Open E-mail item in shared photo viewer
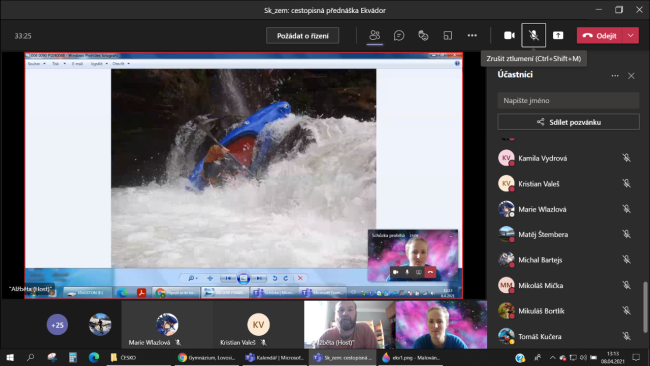 [x=77, y=64]
